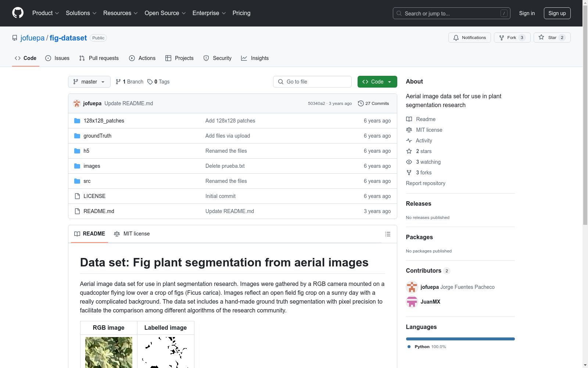Click the repository icon beside jofuepa
This screenshot has height=368, width=588.
15,38
